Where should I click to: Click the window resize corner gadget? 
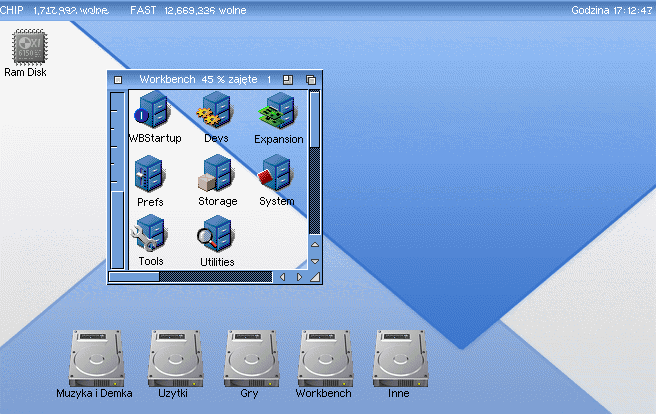pyautogui.click(x=315, y=277)
